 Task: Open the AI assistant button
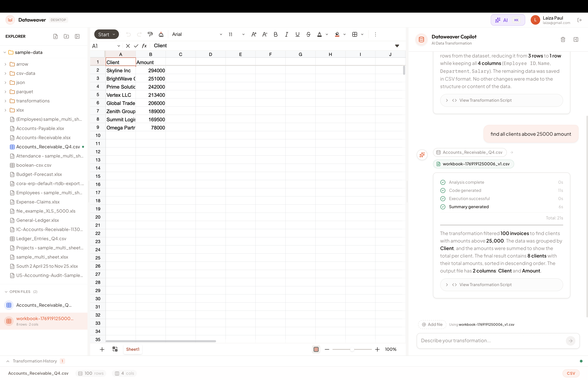(508, 20)
